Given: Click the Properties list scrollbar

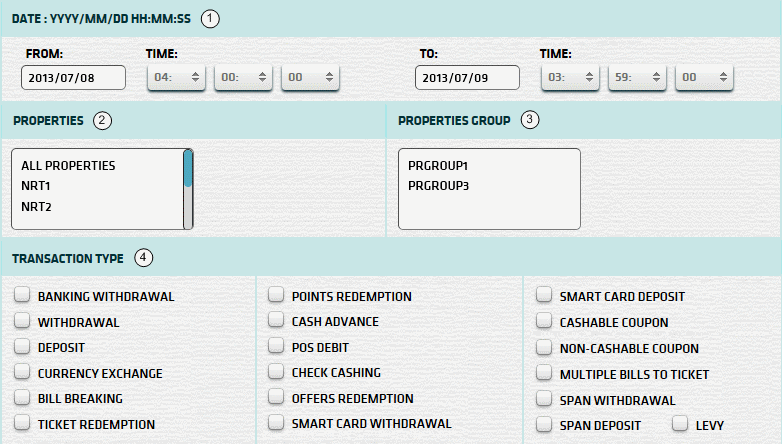Looking at the screenshot, I should coord(188,189).
